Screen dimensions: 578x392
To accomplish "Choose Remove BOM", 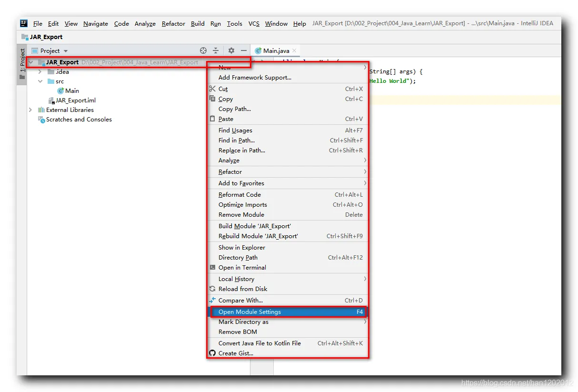I will pos(288,332).
